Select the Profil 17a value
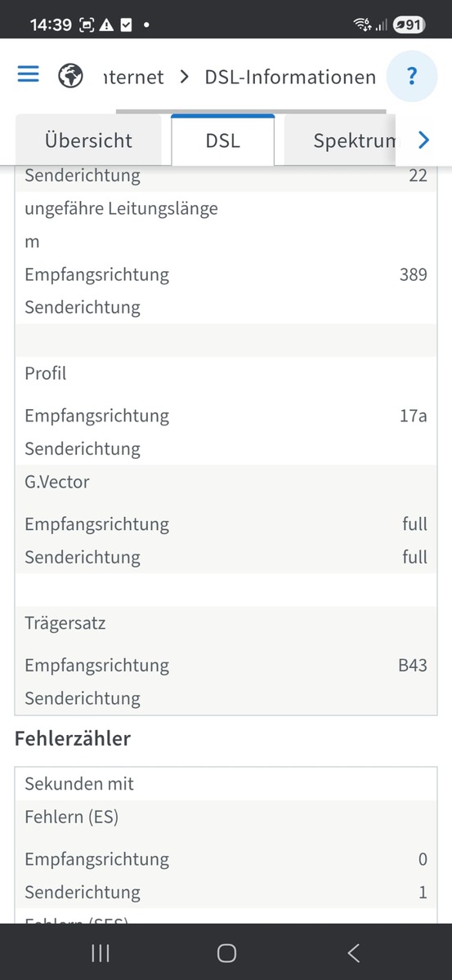 coord(413,415)
